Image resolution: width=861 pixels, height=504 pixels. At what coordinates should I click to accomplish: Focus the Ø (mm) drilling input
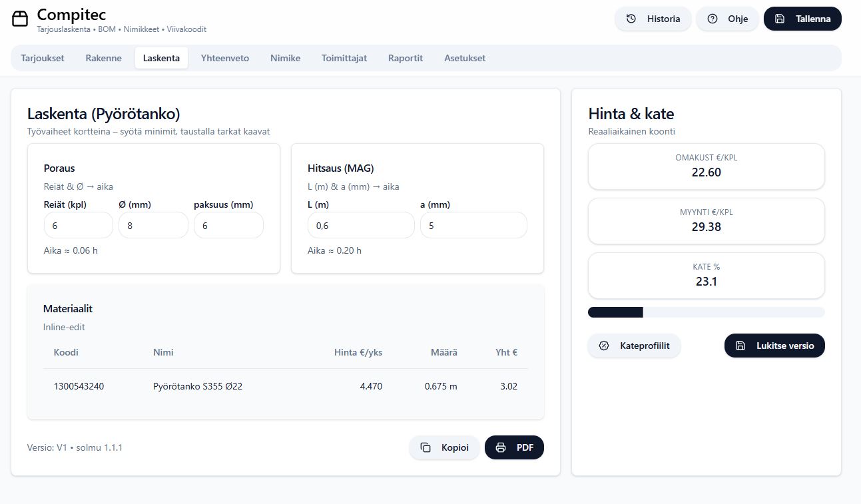coord(153,226)
